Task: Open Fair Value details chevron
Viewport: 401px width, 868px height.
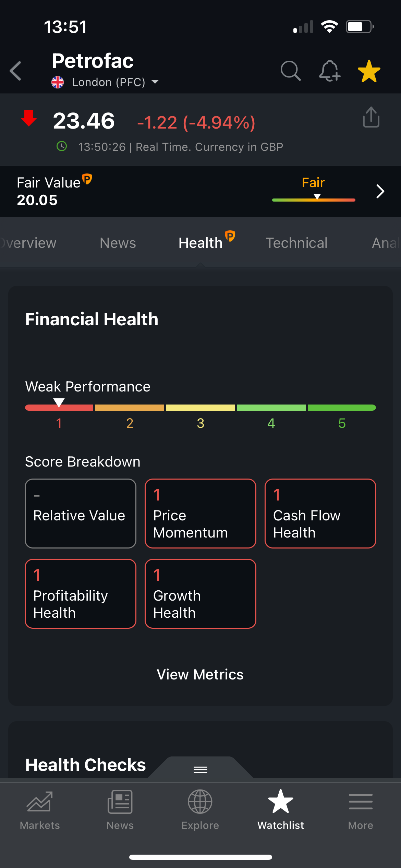Action: (x=380, y=191)
